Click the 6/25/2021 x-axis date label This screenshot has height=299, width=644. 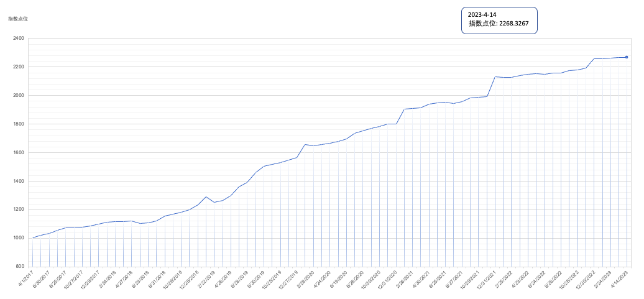point(438,278)
